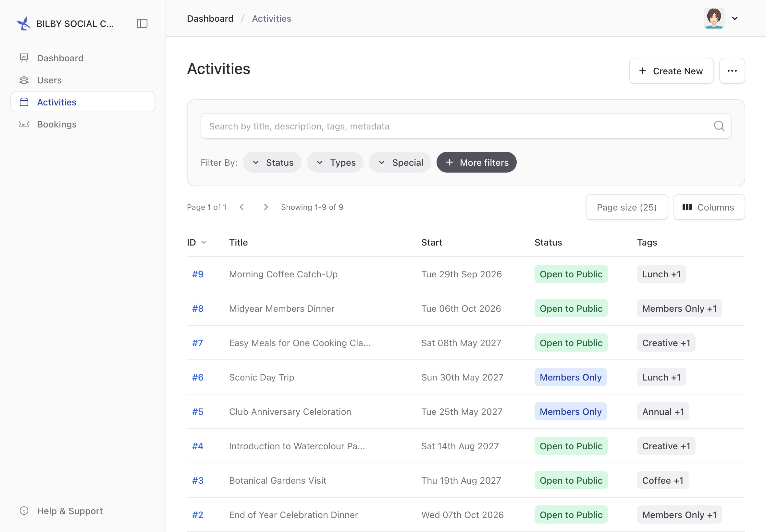Open activity #5 link
The height and width of the screenshot is (532, 766).
(198, 411)
